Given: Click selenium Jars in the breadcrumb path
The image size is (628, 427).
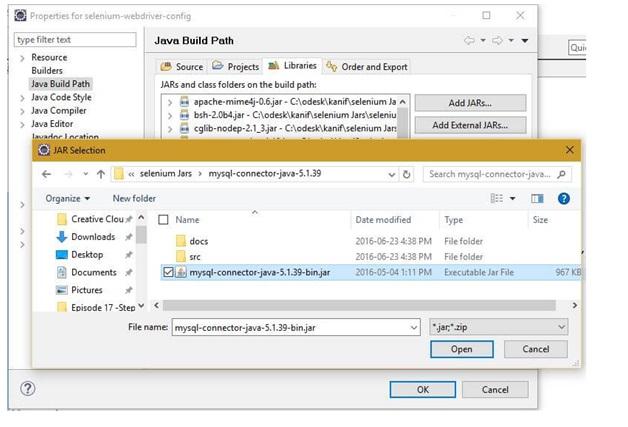Looking at the screenshot, I should (165, 174).
